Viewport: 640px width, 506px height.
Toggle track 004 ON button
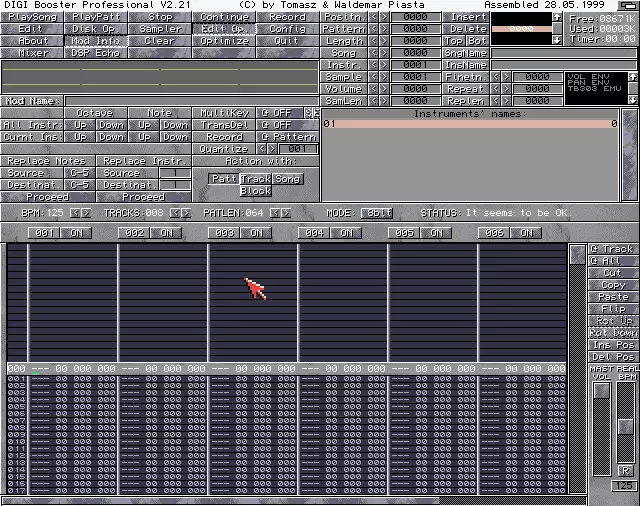[346, 233]
